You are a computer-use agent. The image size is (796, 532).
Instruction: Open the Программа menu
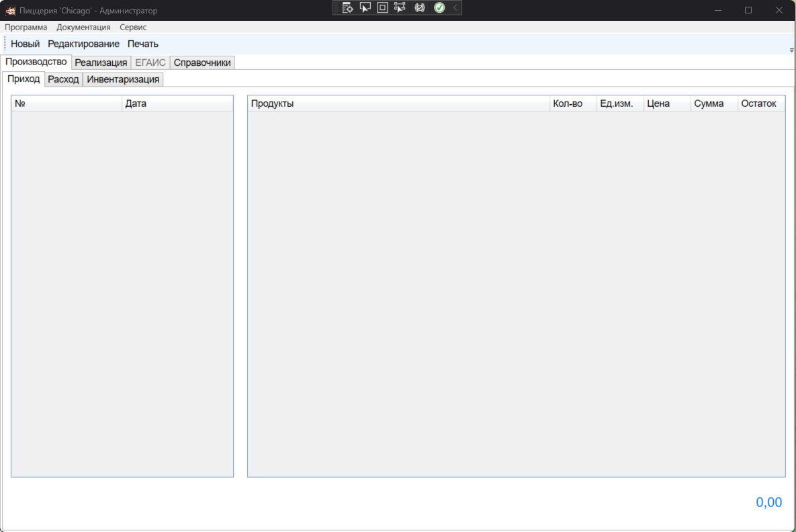coord(26,28)
